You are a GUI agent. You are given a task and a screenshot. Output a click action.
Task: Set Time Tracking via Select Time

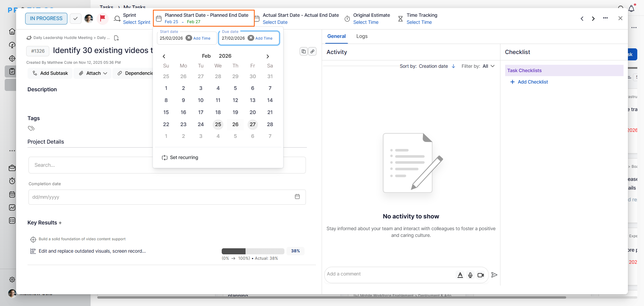419,22
